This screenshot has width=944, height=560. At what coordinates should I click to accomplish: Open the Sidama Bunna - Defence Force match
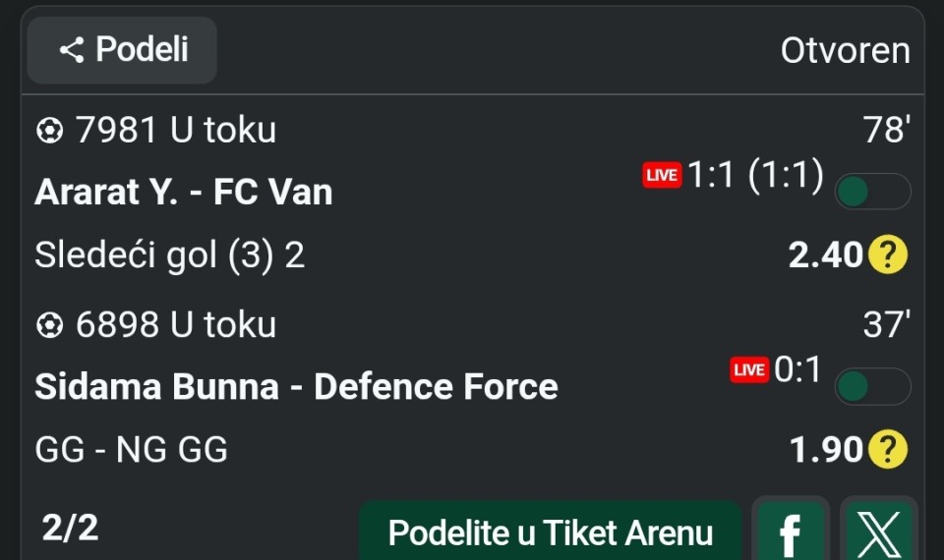[296, 386]
